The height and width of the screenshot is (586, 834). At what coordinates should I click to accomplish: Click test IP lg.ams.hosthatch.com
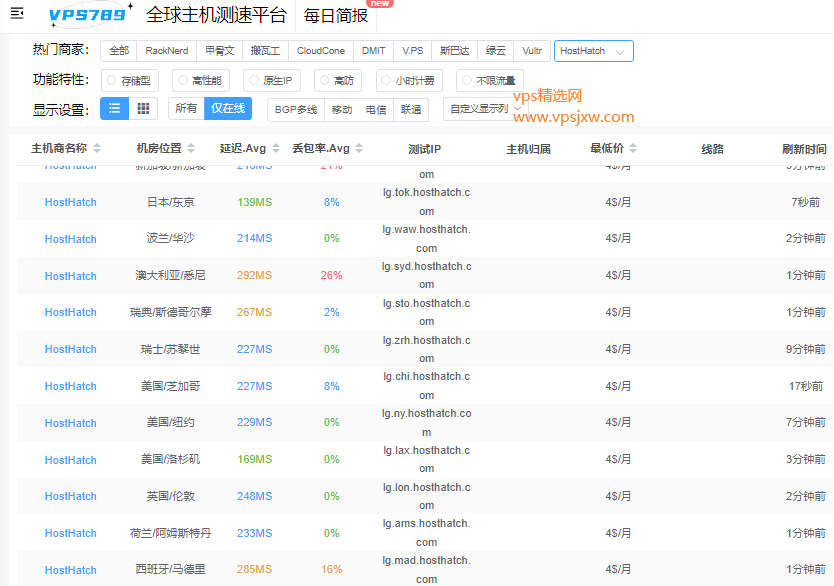pyautogui.click(x=427, y=533)
